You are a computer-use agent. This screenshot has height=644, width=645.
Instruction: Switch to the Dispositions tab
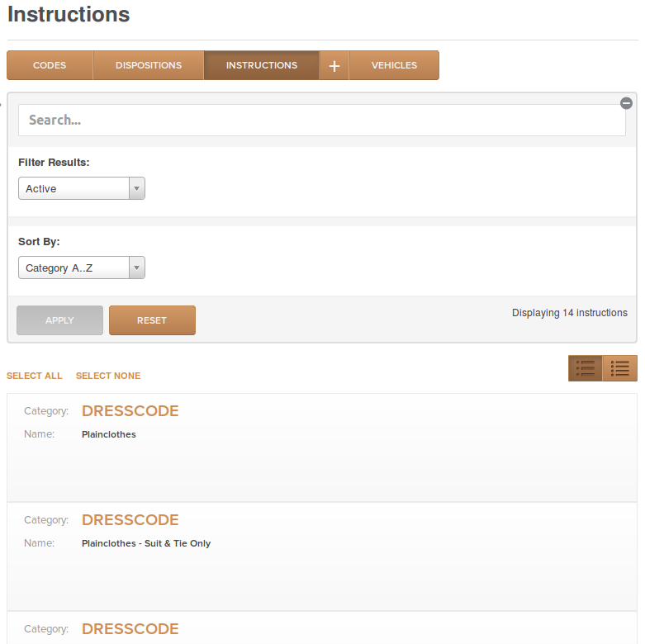tap(149, 65)
